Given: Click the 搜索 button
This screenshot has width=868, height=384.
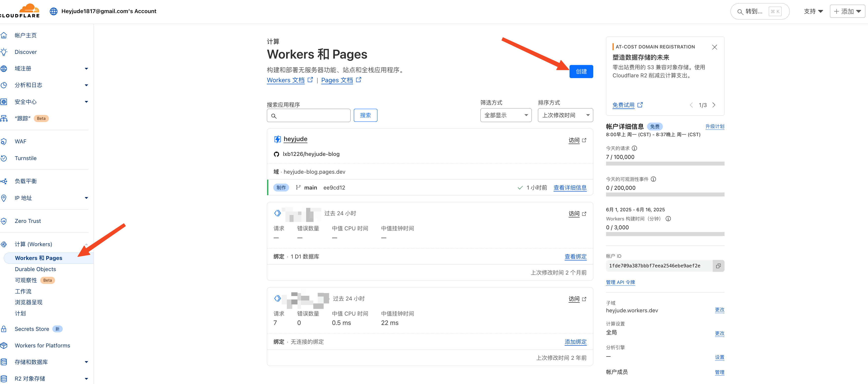Looking at the screenshot, I should click(365, 115).
